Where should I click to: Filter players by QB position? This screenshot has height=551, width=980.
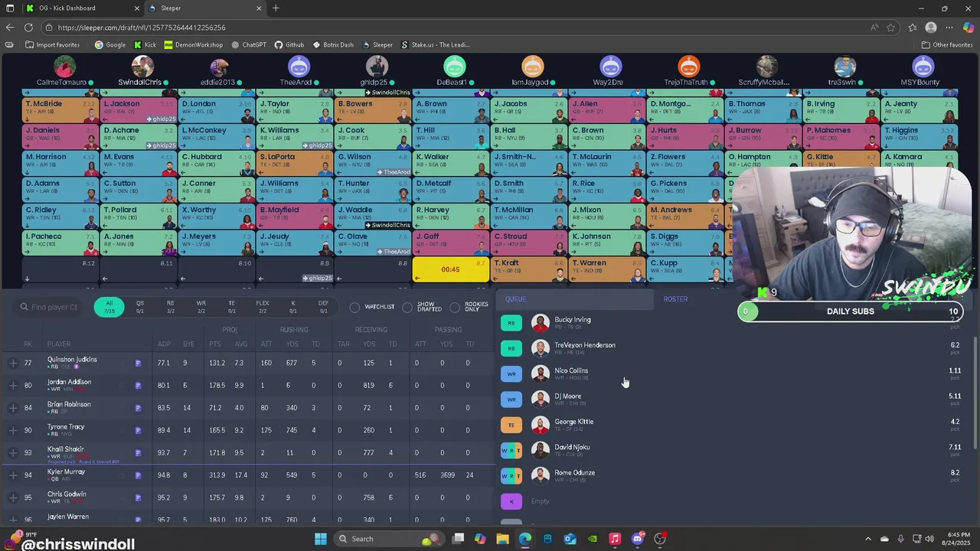(140, 307)
